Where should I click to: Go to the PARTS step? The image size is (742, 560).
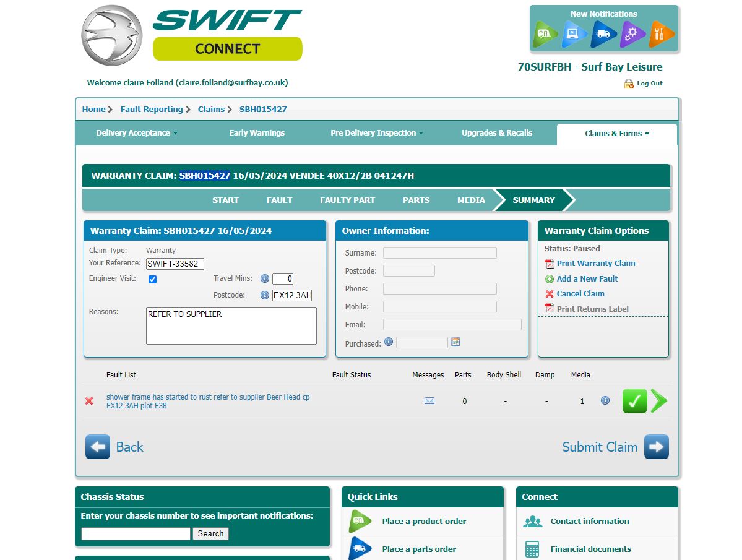click(x=416, y=200)
